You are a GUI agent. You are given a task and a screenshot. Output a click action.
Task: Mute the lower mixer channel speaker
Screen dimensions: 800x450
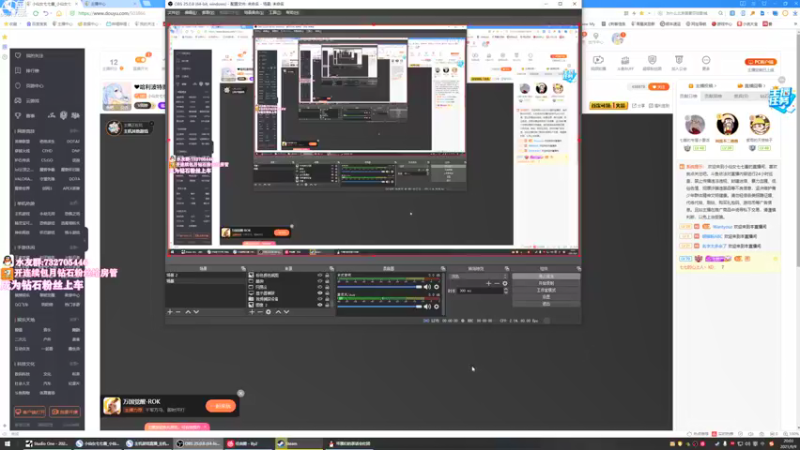point(427,307)
